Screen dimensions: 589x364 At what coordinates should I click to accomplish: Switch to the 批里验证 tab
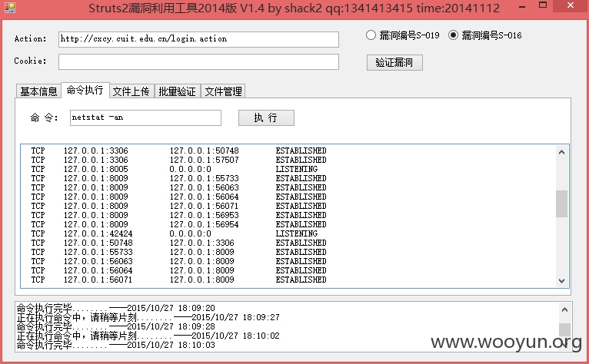tap(178, 91)
